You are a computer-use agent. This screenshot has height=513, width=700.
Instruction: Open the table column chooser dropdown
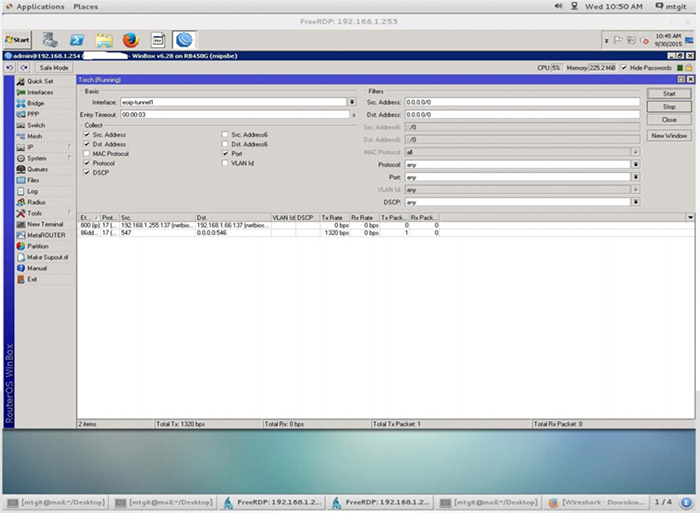[690, 217]
